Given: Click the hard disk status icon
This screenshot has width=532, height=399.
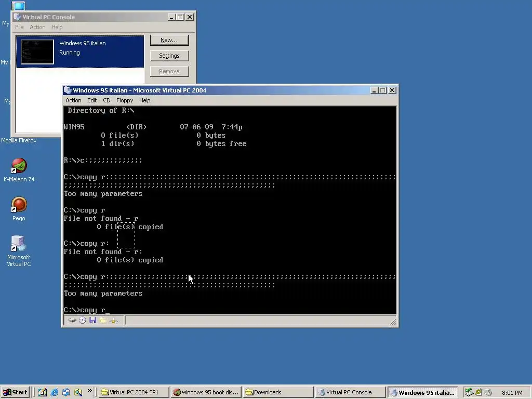Looking at the screenshot, I should [x=72, y=320].
